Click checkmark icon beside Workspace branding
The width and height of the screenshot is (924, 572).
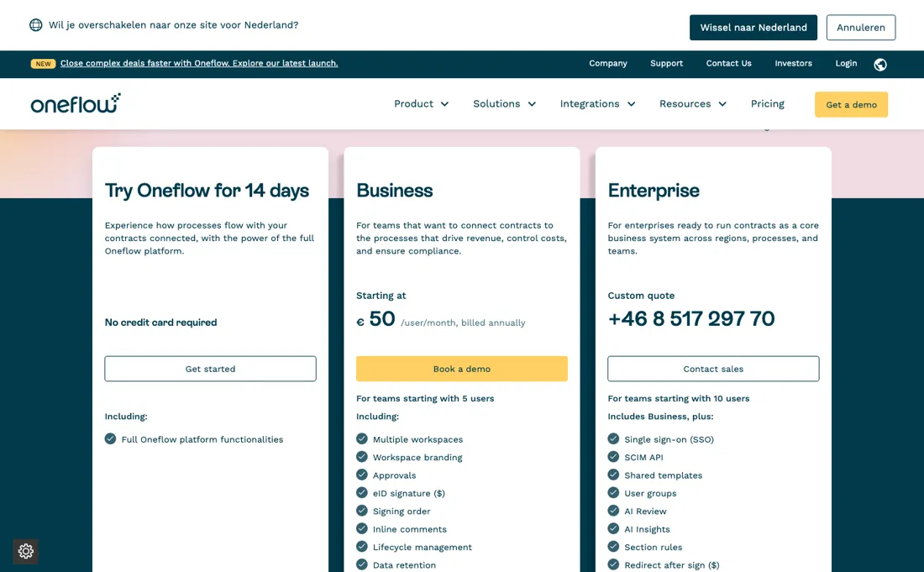[x=362, y=457]
